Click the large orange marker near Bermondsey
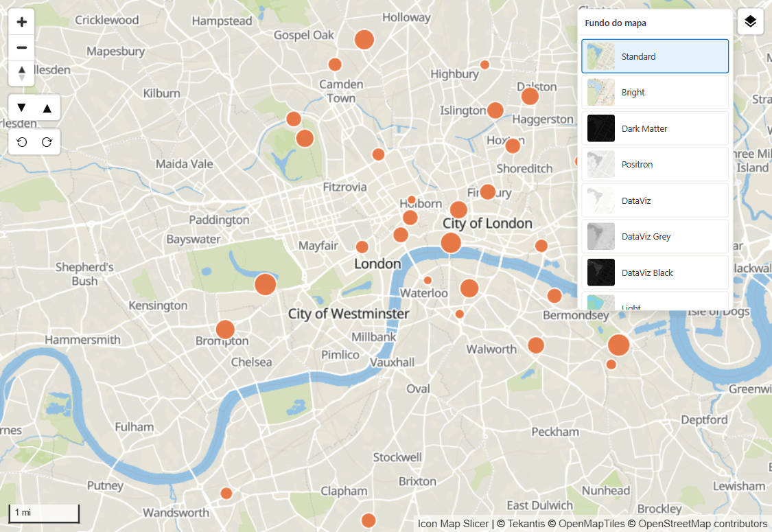Screen dimensions: 772x532 (x=618, y=345)
